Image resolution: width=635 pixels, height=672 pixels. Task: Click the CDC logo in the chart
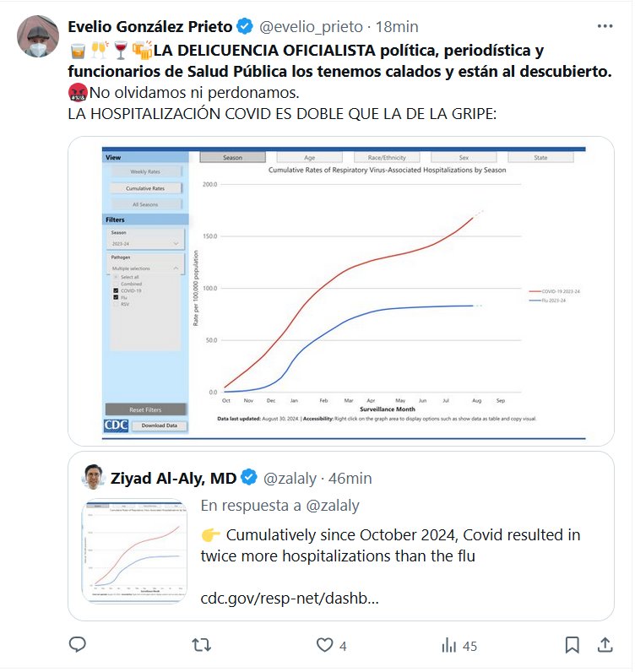coord(116,425)
